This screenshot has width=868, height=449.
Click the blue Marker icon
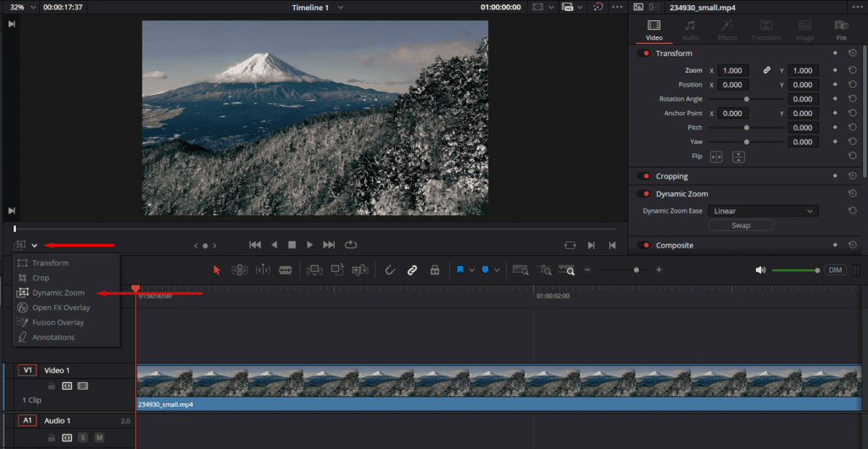click(x=485, y=270)
